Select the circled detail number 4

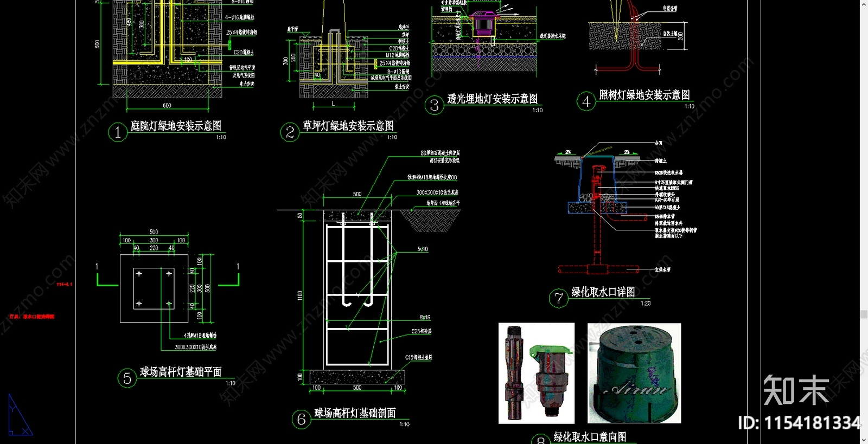586,101
